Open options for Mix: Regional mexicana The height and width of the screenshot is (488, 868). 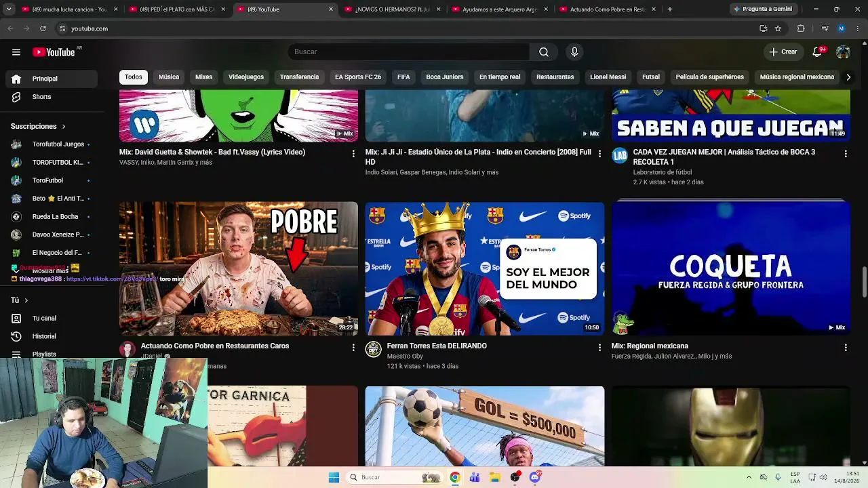coord(846,348)
